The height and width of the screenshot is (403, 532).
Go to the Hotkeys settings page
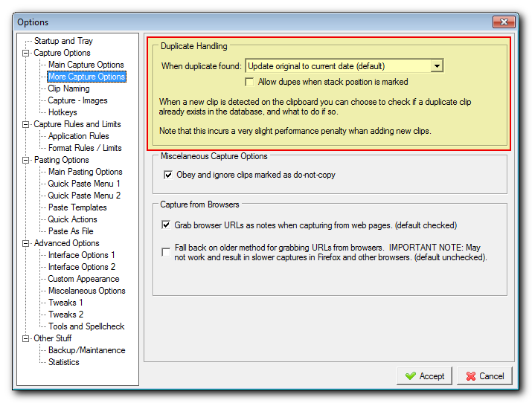click(63, 112)
